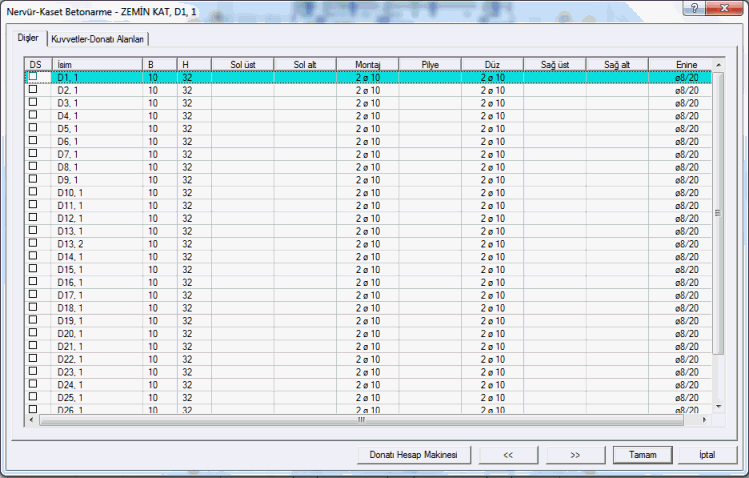749x478 pixels.
Task: Tick the DS checkbox for D23, 1
Action: [x=33, y=371]
